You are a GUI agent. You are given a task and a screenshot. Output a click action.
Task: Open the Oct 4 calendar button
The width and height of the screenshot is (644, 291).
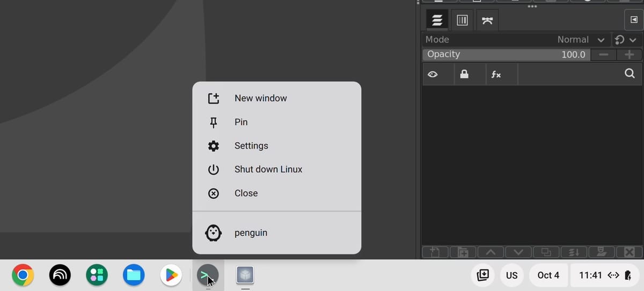tap(548, 275)
